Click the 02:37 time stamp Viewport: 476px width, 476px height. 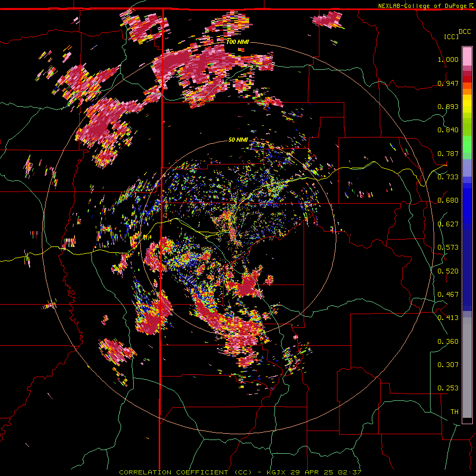click(349, 472)
